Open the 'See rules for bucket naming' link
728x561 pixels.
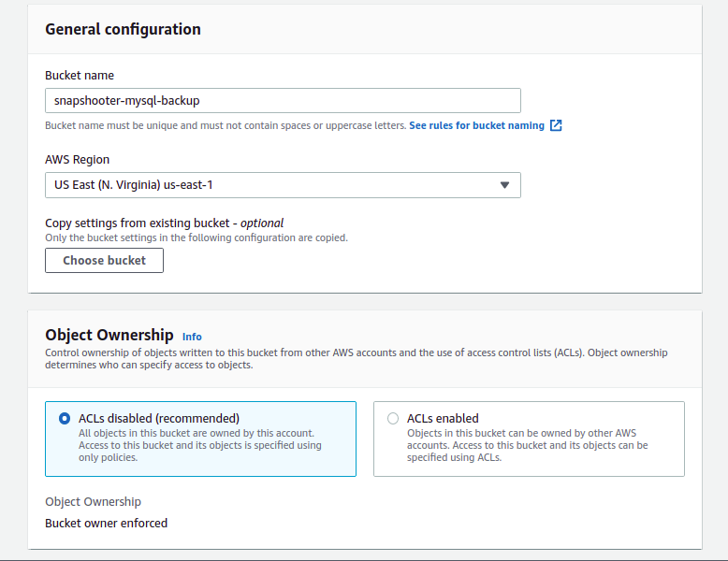pos(476,125)
